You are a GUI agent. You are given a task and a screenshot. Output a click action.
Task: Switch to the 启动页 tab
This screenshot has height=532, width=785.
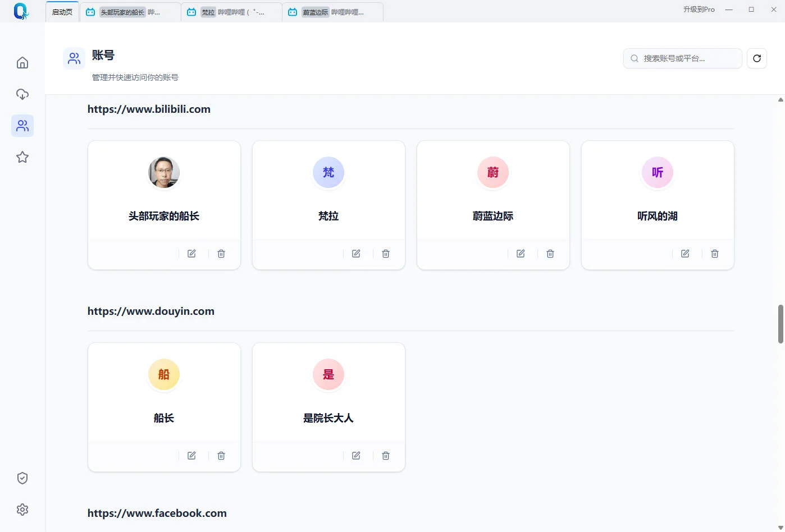(62, 12)
